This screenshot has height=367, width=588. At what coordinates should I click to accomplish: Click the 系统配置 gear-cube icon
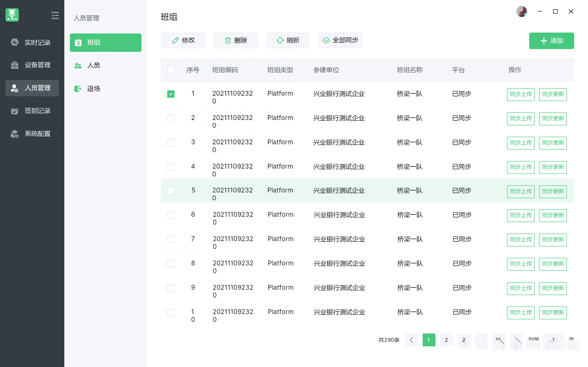coord(14,134)
